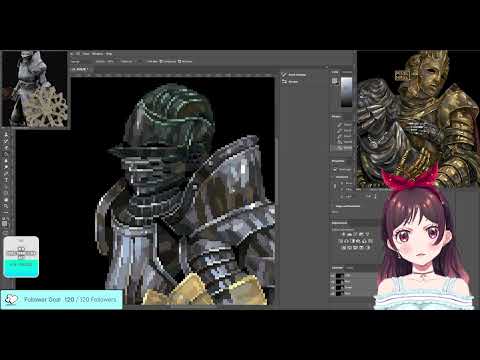Add a Levels adjustment layer
This screenshot has width=480, height=360.
click(x=349, y=234)
